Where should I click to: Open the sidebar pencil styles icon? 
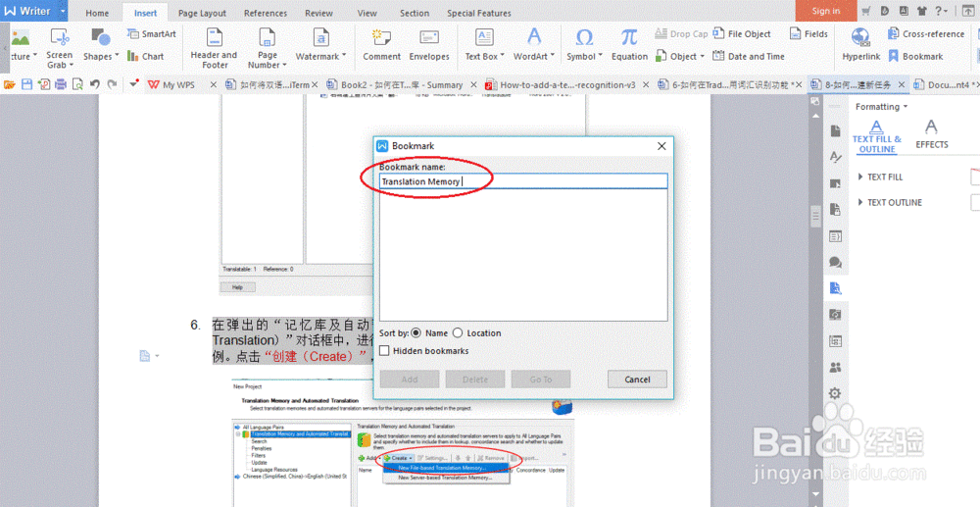[x=835, y=157]
